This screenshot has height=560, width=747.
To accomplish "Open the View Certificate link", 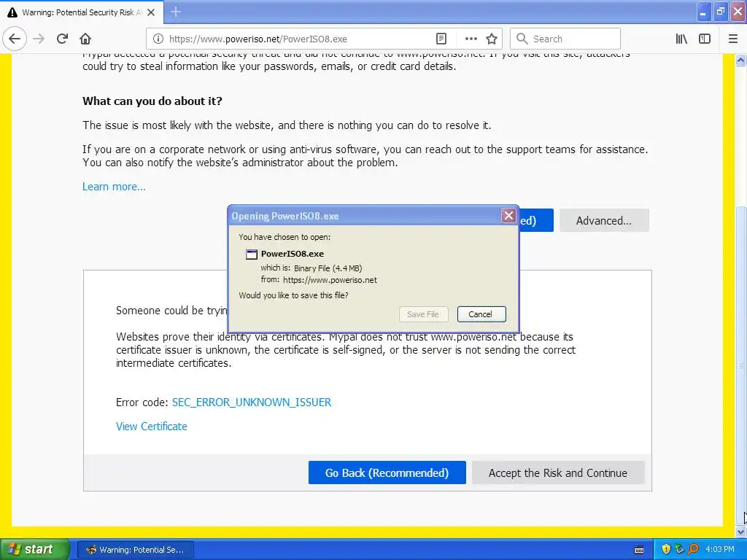I will pos(152,426).
